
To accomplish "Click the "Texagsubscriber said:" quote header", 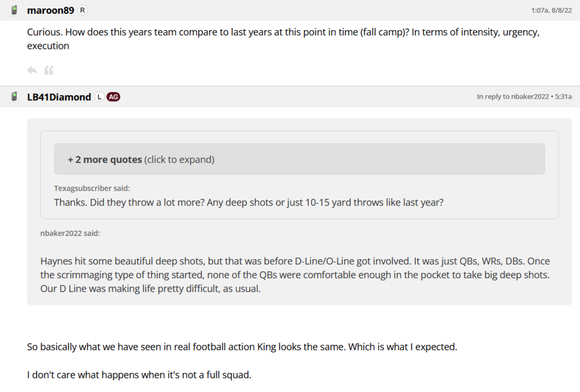I will [92, 188].
